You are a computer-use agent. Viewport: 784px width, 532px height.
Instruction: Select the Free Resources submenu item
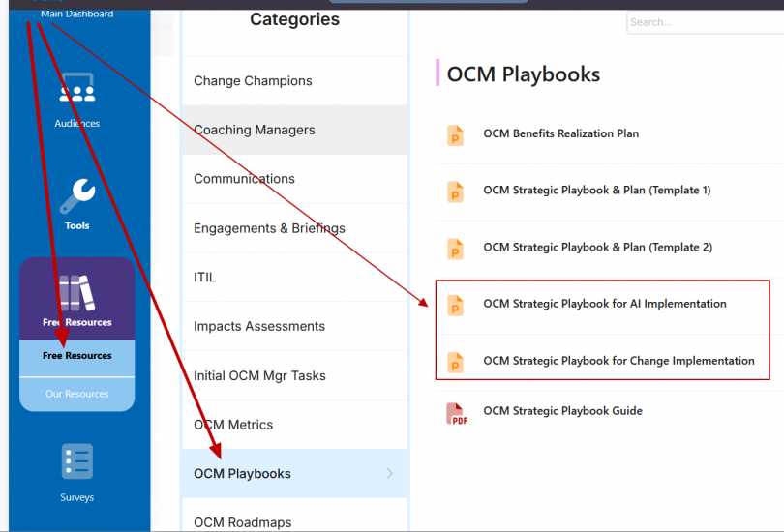tap(76, 356)
